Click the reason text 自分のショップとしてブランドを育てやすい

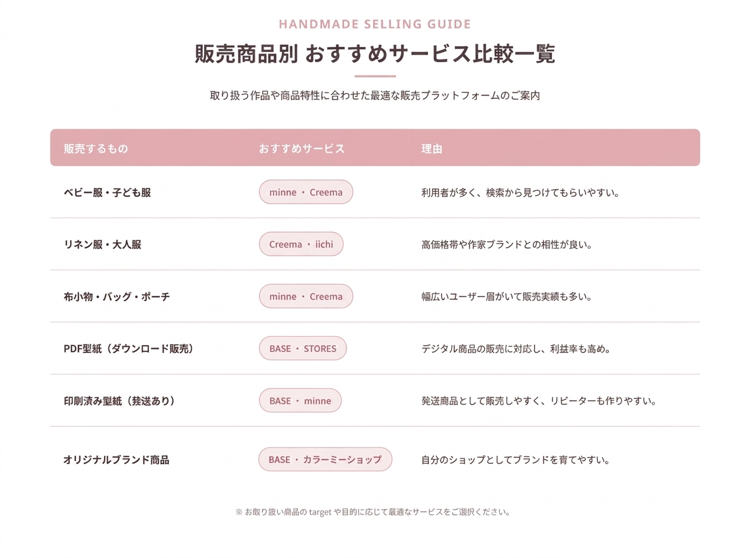[515, 460]
